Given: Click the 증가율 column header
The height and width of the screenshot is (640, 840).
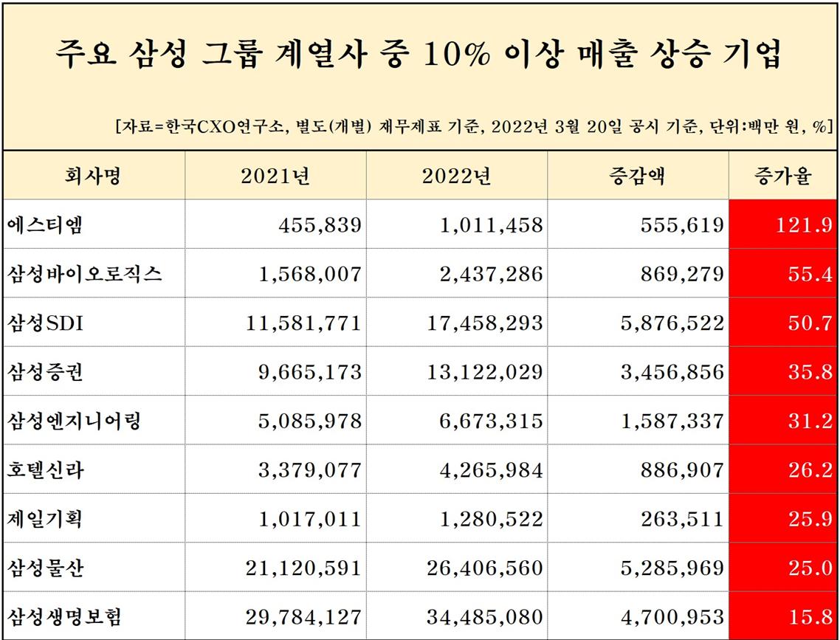Looking at the screenshot, I should tap(782, 176).
